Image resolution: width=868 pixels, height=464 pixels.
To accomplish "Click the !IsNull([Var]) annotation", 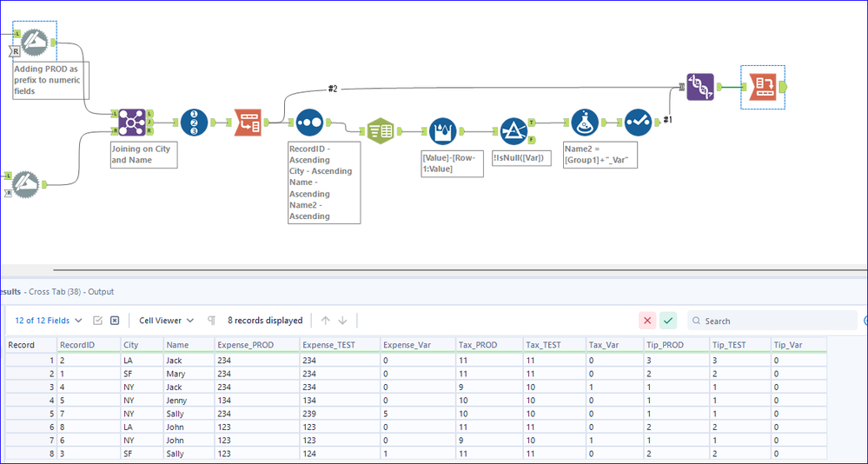I will [x=522, y=157].
